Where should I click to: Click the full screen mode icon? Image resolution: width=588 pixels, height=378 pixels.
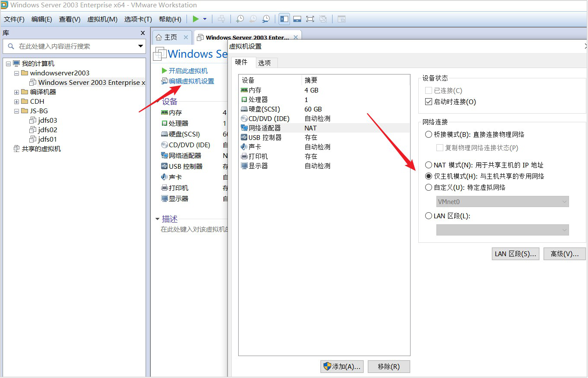pyautogui.click(x=310, y=19)
